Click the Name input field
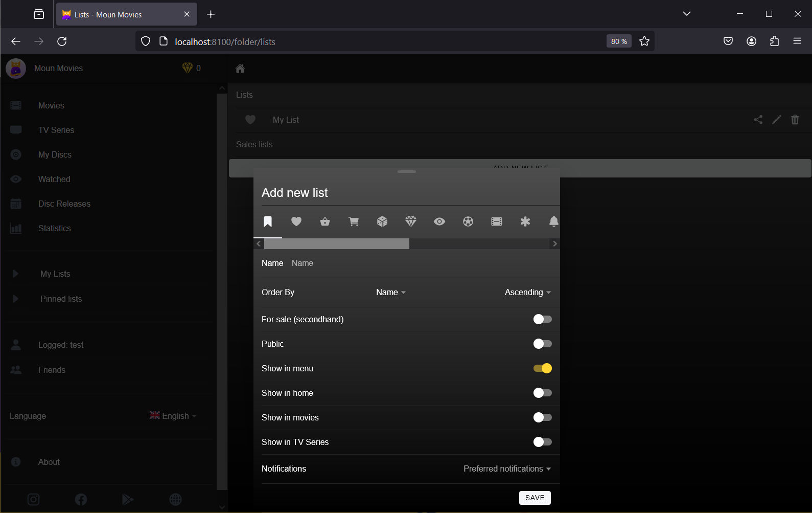Image resolution: width=812 pixels, height=513 pixels. 419,263
